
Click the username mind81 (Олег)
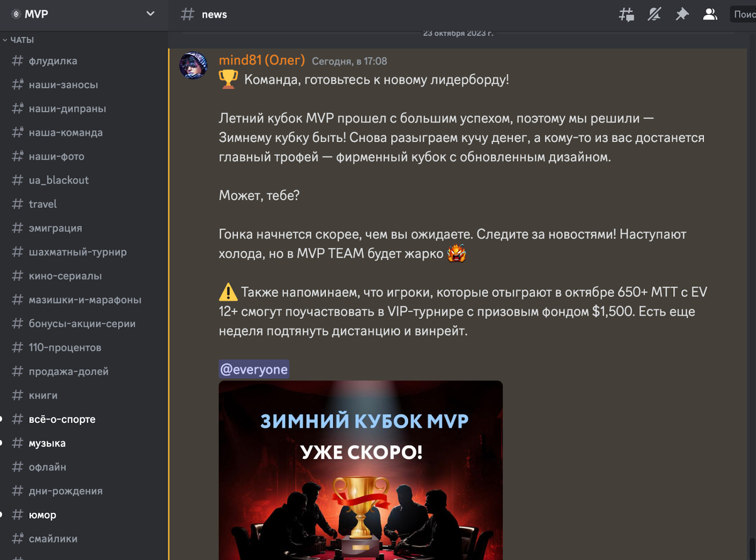click(x=262, y=60)
